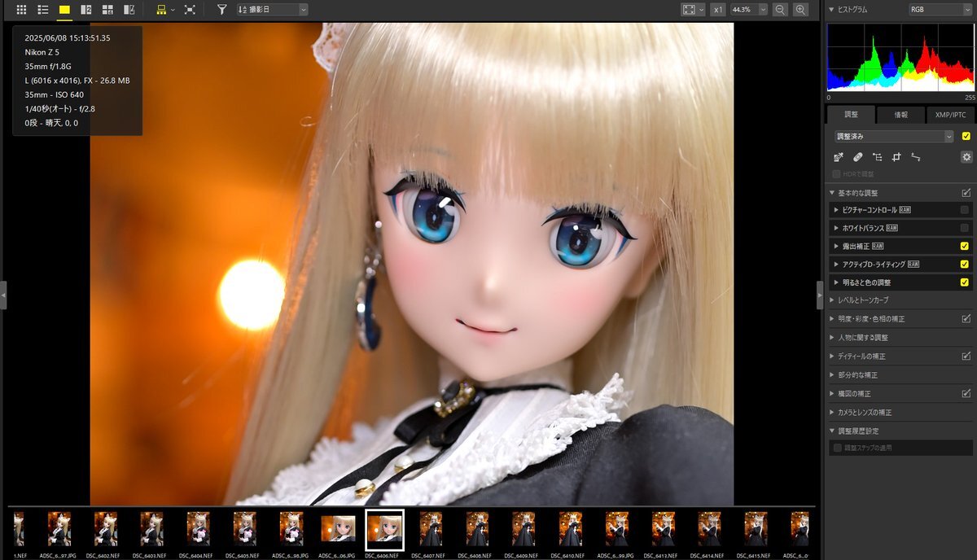
Task: Open the filter funnel options
Action: [221, 10]
